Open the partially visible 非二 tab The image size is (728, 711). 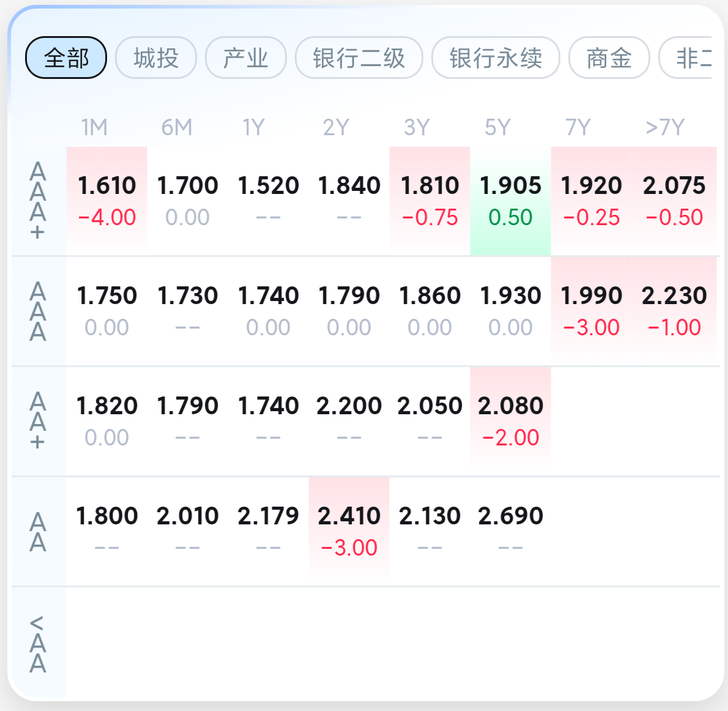click(x=685, y=58)
